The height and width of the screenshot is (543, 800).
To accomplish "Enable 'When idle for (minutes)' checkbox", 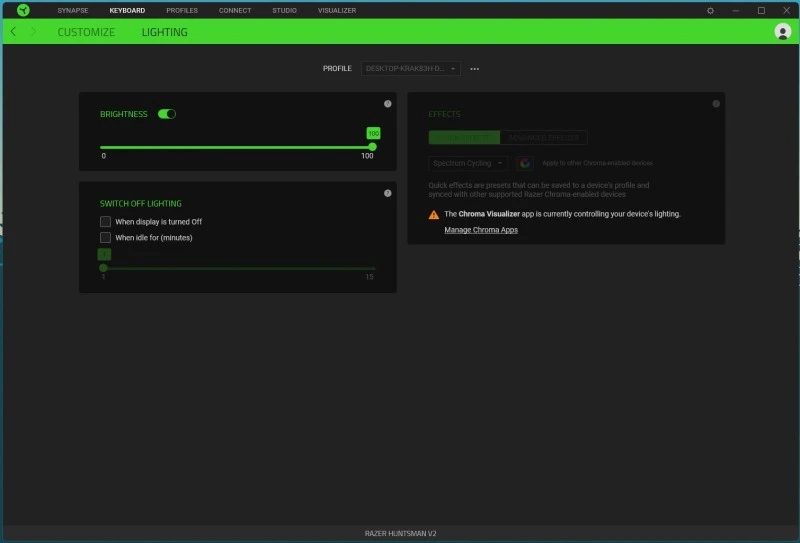I will (x=105, y=238).
